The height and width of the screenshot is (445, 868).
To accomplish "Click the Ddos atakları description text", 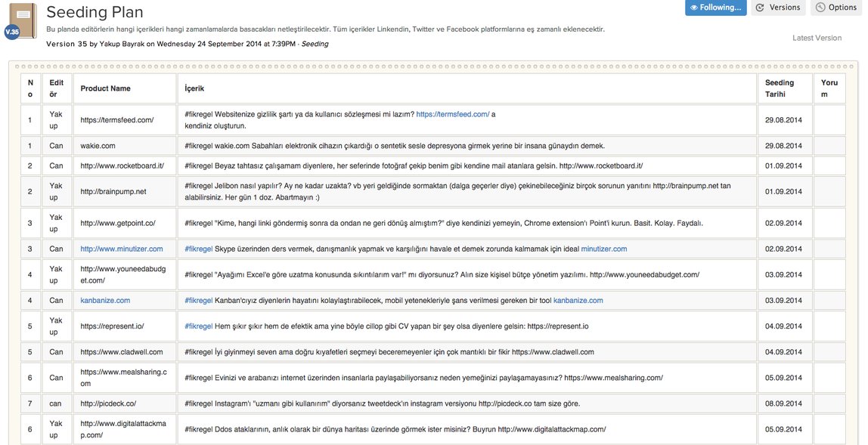I will (x=395, y=429).
